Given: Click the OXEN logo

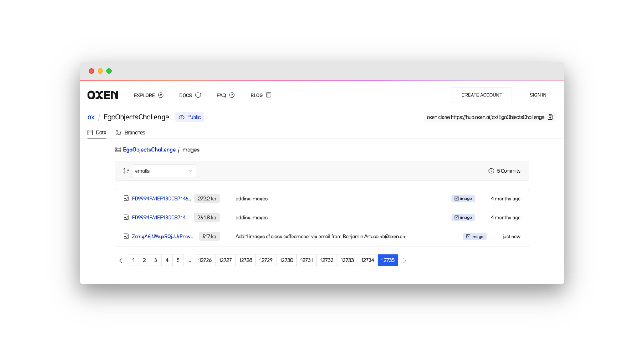Looking at the screenshot, I should click(102, 95).
